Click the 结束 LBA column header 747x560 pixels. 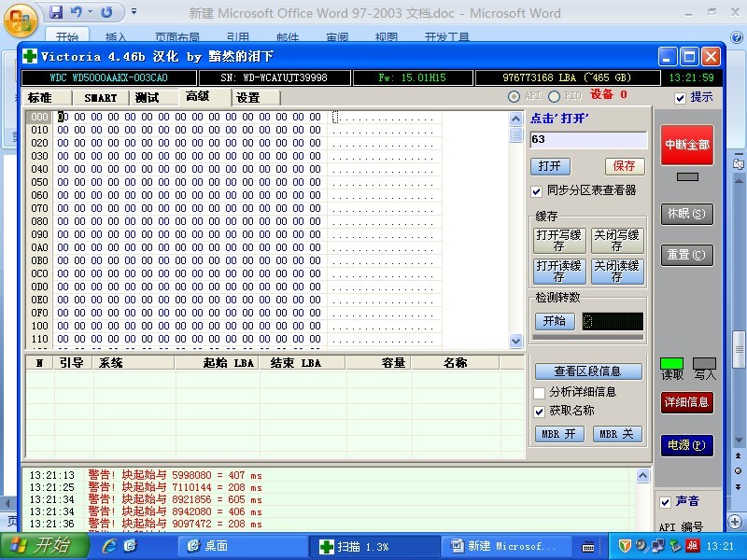point(302,363)
